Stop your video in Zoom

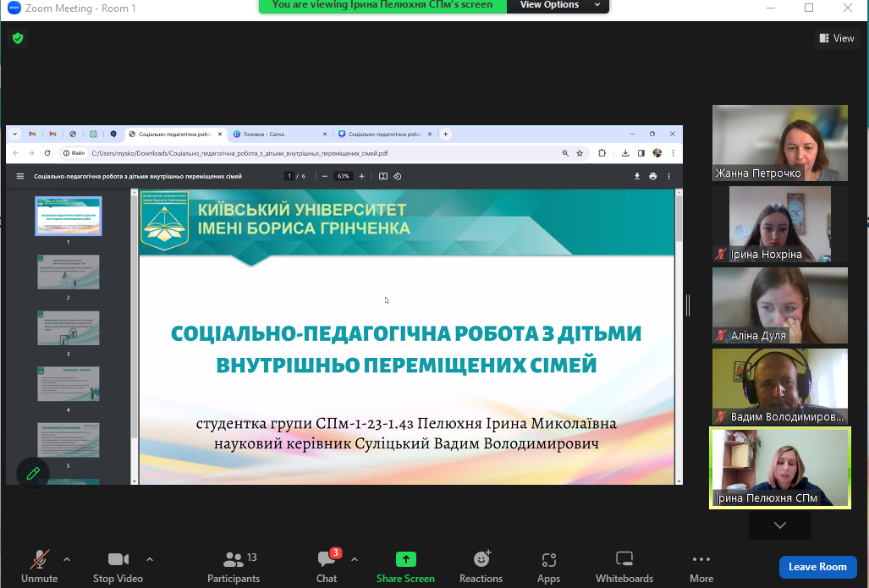[118, 565]
